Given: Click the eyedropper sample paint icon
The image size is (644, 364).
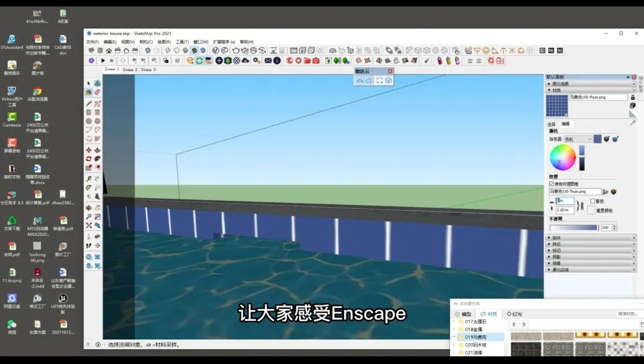Looking at the screenshot, I should pos(633,122).
